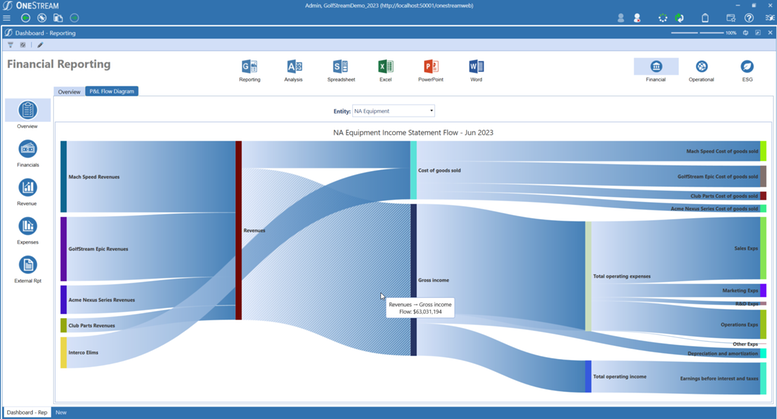Click the Marketing Exps label
This screenshot has width=777, height=419.
point(740,291)
